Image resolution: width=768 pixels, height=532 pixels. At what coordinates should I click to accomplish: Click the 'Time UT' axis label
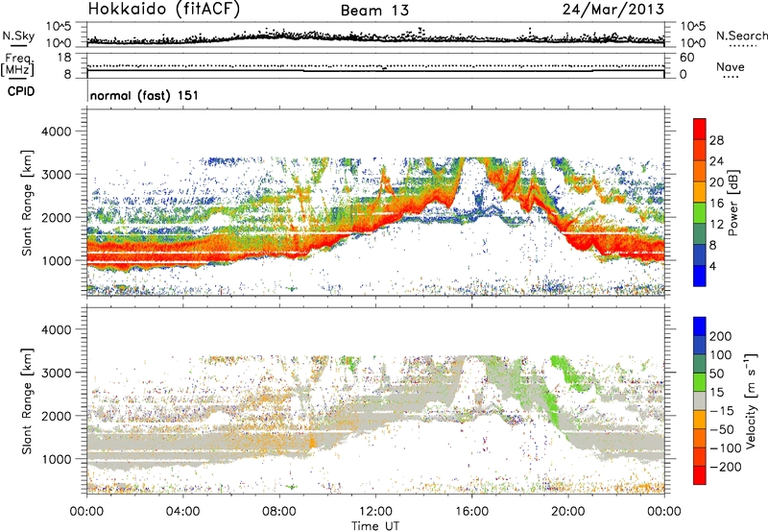point(375,526)
